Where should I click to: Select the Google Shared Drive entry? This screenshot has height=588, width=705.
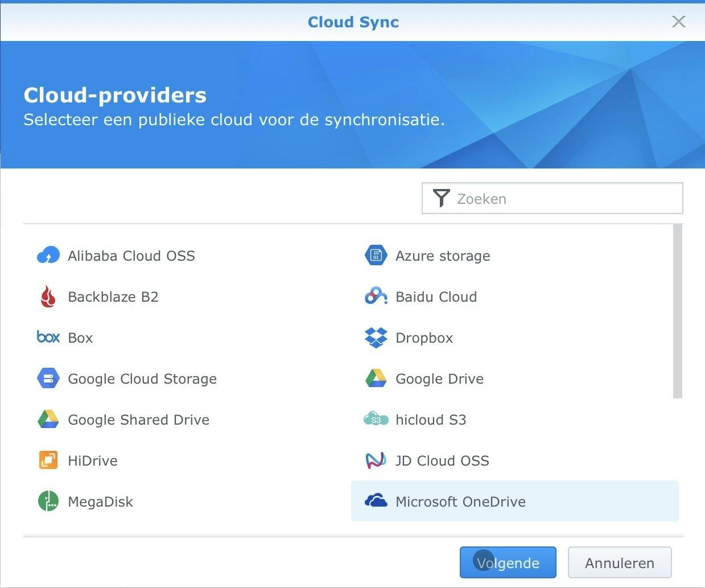(138, 420)
